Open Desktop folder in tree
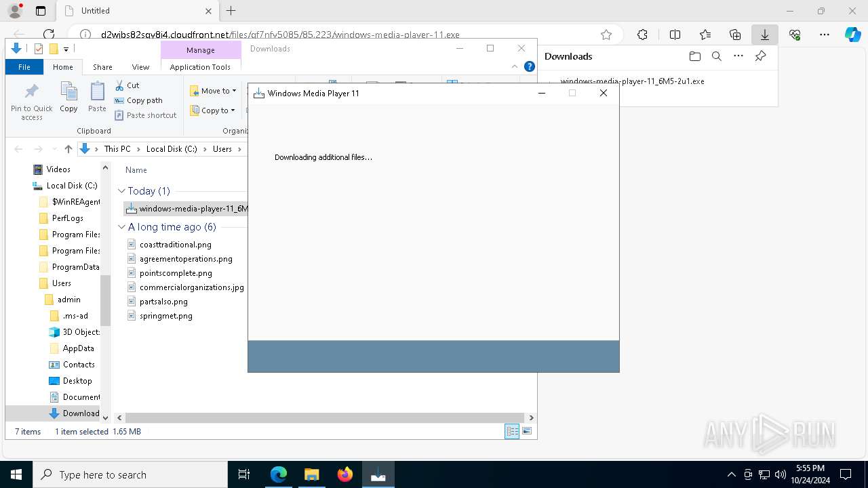This screenshot has width=868, height=488. pyautogui.click(x=77, y=381)
